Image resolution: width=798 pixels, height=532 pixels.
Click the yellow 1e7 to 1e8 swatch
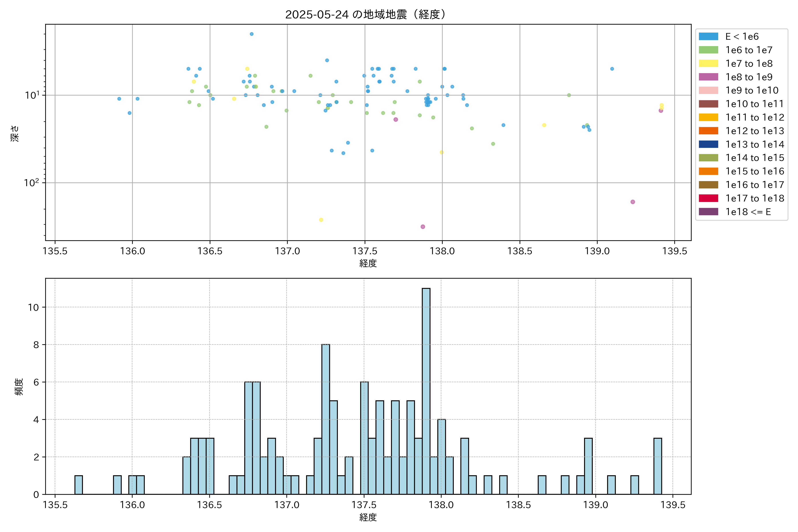(x=708, y=63)
